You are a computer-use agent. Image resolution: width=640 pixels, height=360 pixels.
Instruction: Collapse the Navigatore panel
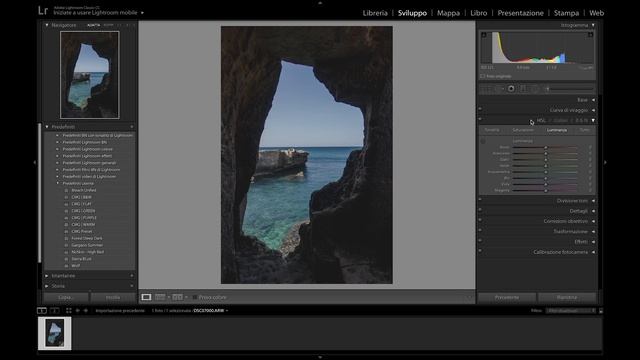(47, 25)
